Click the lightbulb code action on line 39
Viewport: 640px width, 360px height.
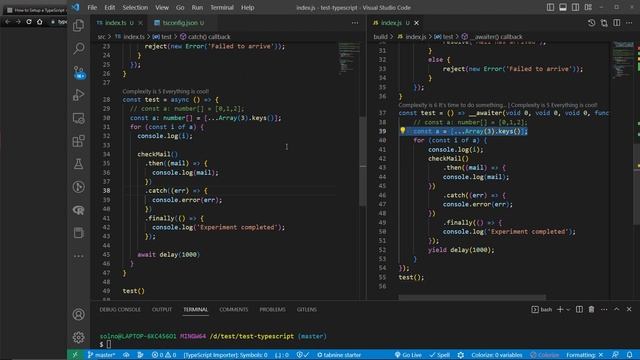[402, 131]
